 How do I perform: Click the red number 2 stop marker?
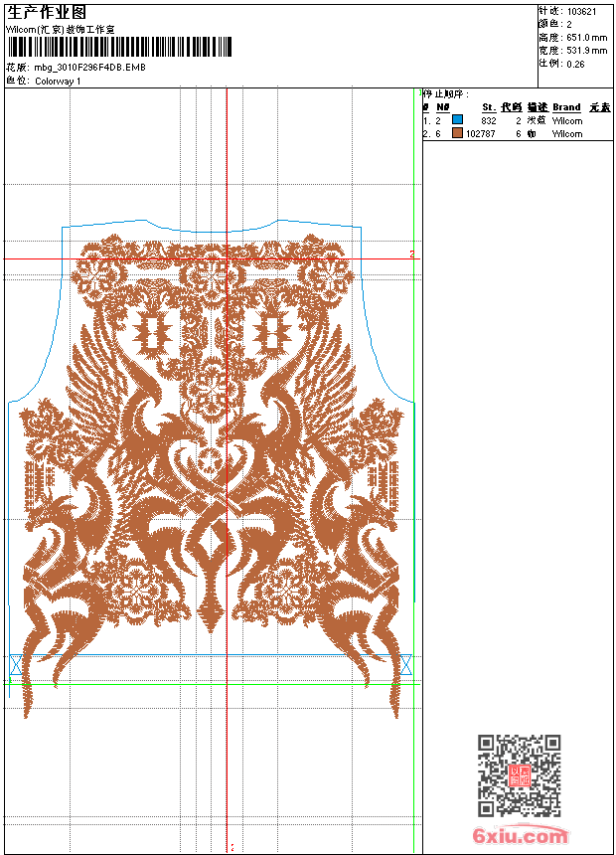(x=411, y=255)
